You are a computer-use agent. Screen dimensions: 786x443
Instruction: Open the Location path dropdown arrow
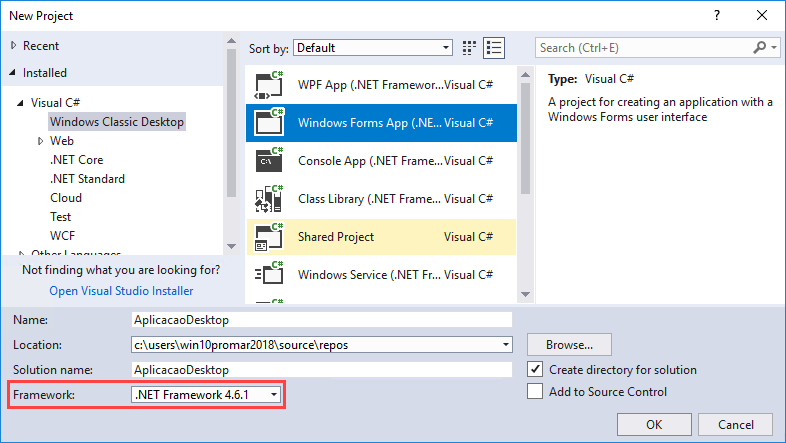[x=505, y=345]
